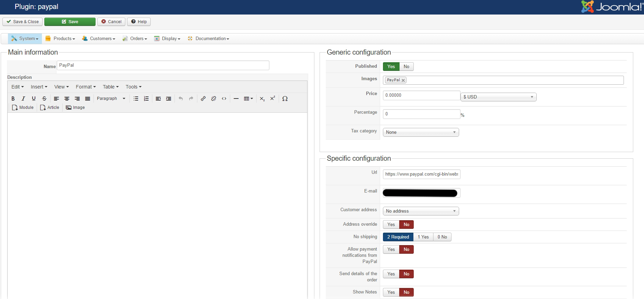Insert a special character

[285, 99]
